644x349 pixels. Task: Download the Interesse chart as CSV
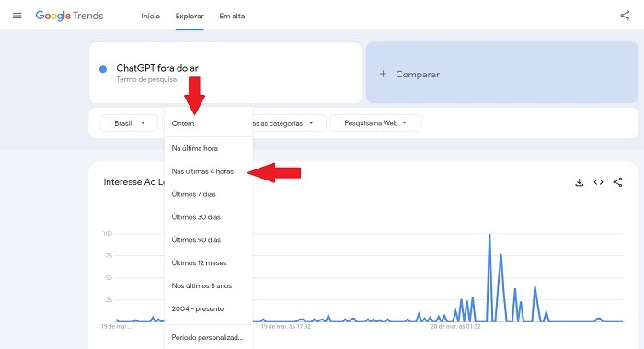579,182
